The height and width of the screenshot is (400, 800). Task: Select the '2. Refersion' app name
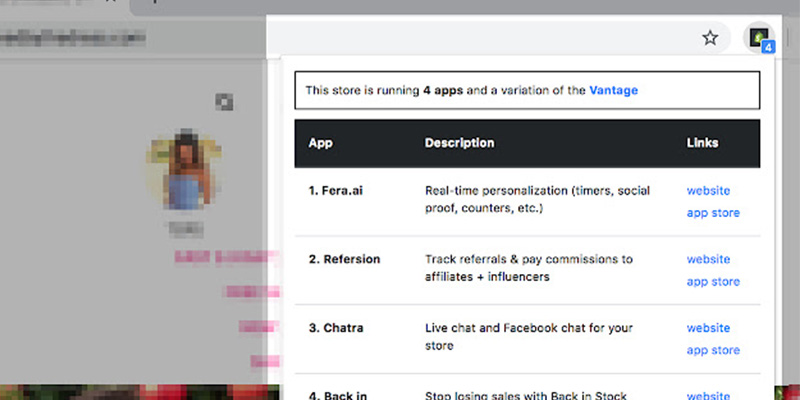tap(344, 259)
